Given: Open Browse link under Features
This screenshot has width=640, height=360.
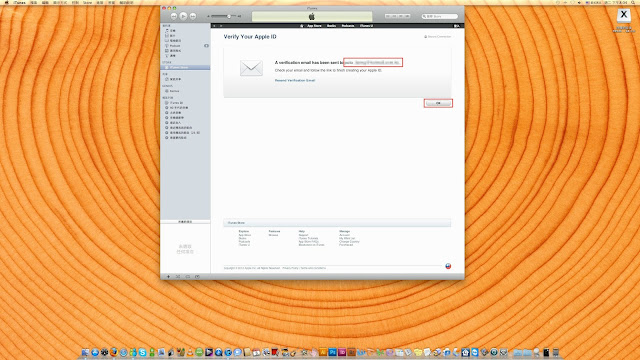Looking at the screenshot, I should click(x=273, y=235).
